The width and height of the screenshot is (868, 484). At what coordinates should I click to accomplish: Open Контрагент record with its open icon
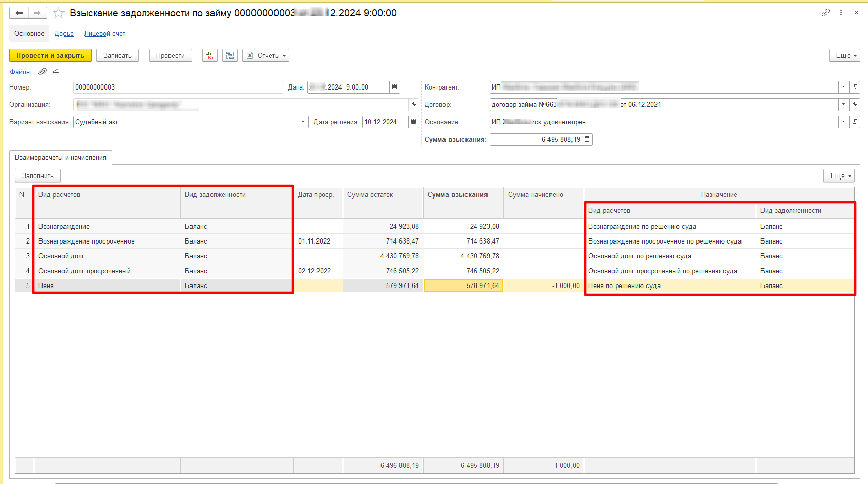tap(855, 87)
